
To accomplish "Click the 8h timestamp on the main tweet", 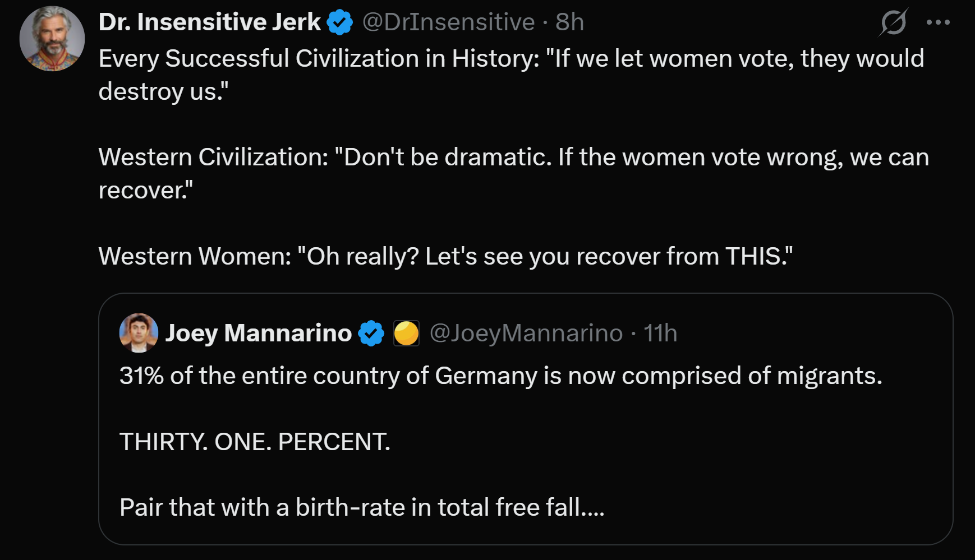I will [x=569, y=22].
